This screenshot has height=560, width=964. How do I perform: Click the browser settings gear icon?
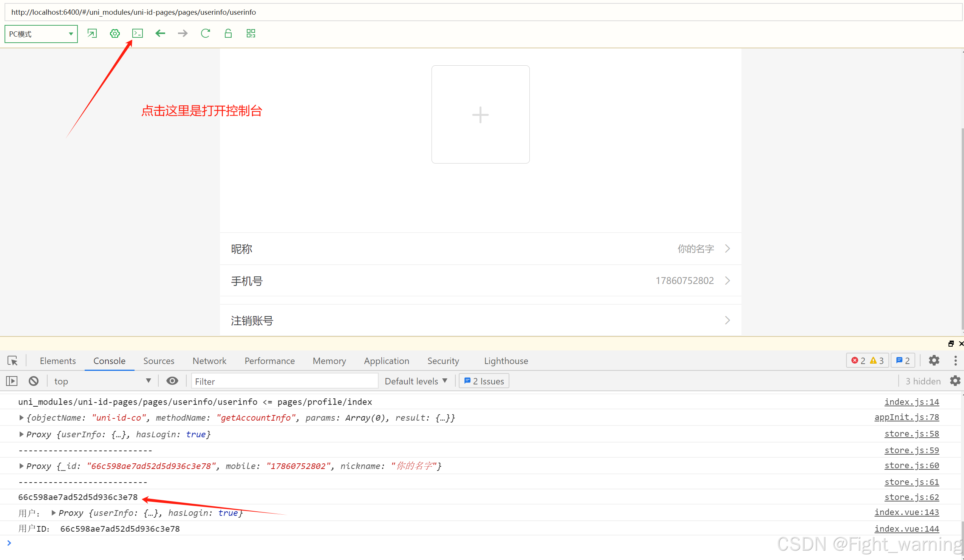(115, 34)
